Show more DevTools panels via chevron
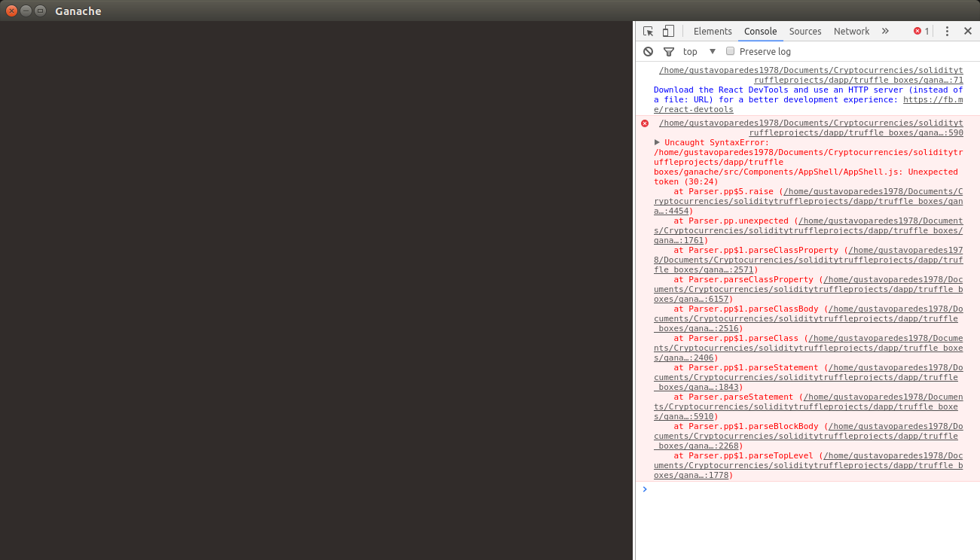The image size is (980, 560). [x=885, y=31]
